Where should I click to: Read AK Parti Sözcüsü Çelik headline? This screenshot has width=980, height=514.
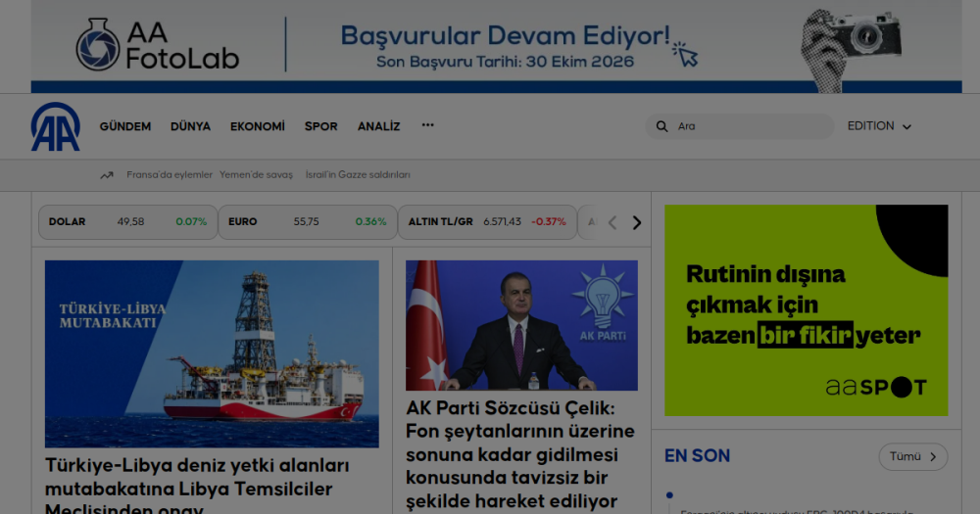coord(520,454)
